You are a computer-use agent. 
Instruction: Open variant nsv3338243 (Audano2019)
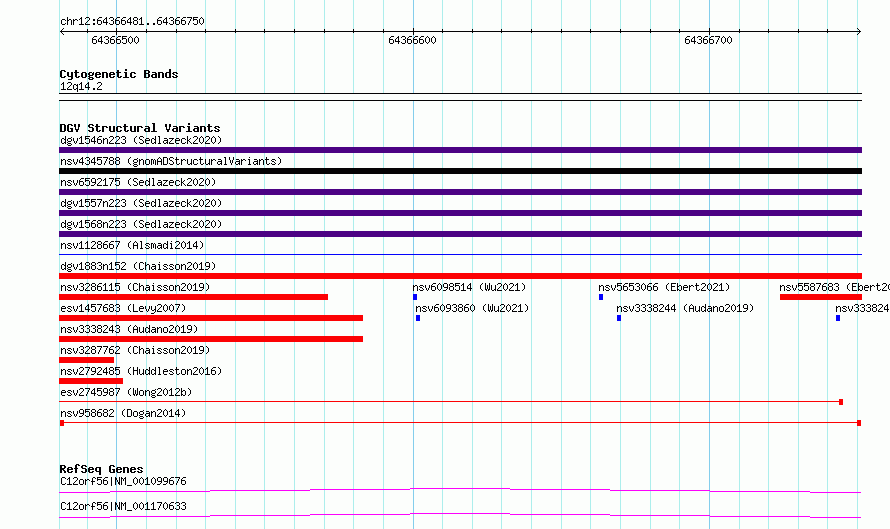point(129,329)
